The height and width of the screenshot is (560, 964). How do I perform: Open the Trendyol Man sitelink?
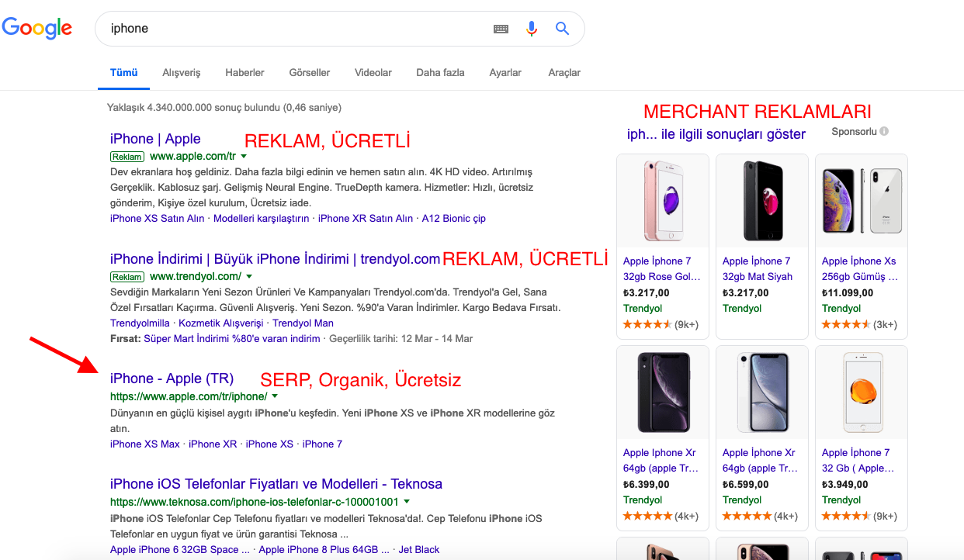click(303, 323)
